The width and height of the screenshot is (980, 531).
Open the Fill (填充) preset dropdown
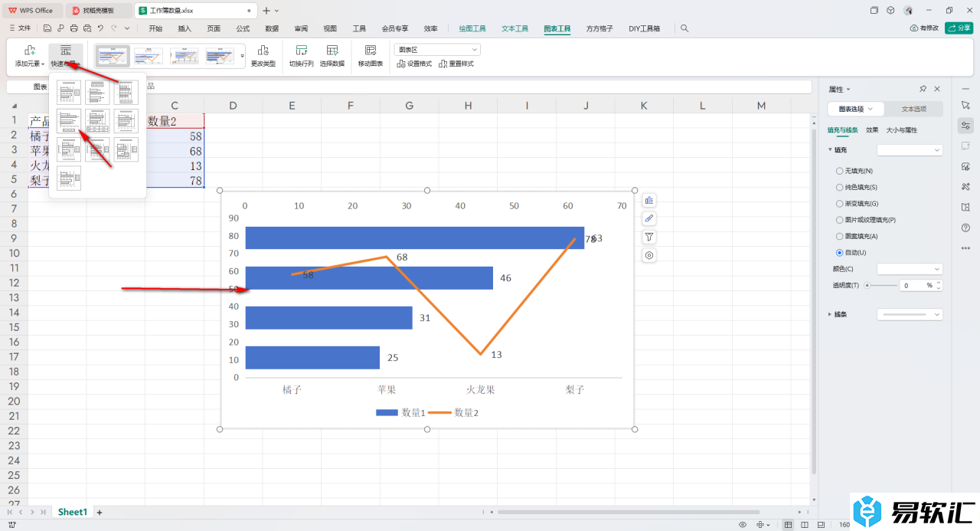click(910, 150)
